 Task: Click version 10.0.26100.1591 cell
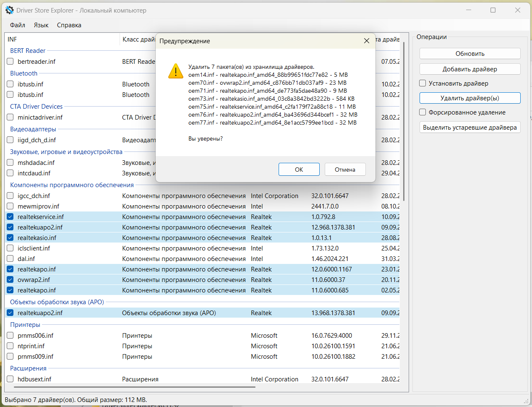tap(333, 346)
